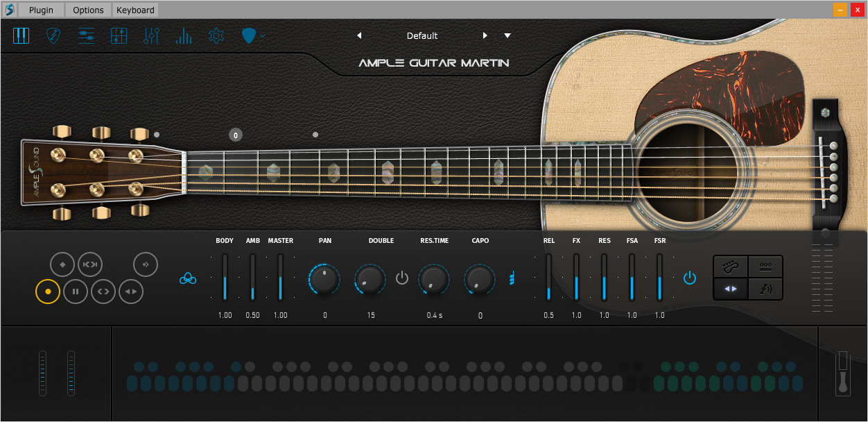Image resolution: width=868 pixels, height=422 pixels.
Task: Adjust the MASTER volume slider
Action: pos(280,277)
